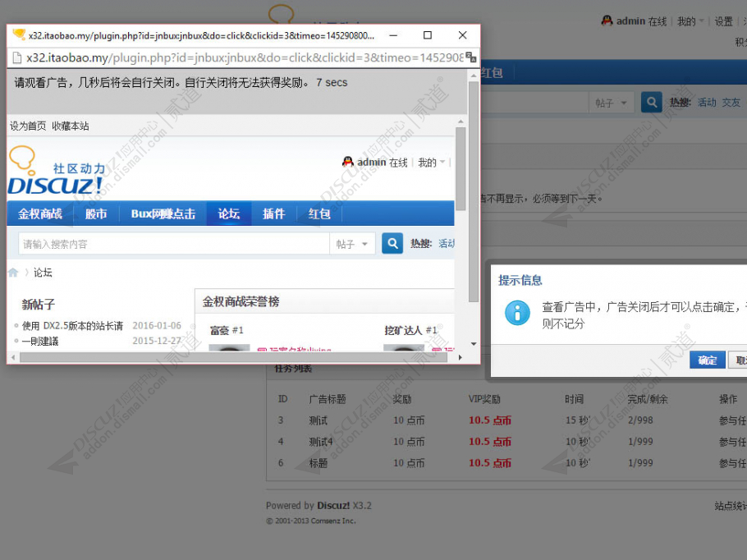Click 测试4 ad title in task list
This screenshot has height=560, width=747.
pyautogui.click(x=321, y=442)
